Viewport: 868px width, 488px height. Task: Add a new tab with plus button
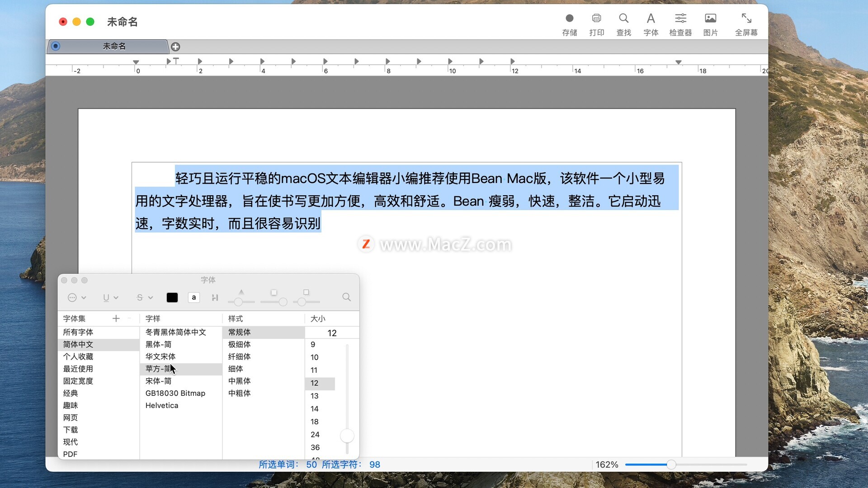pyautogui.click(x=176, y=47)
